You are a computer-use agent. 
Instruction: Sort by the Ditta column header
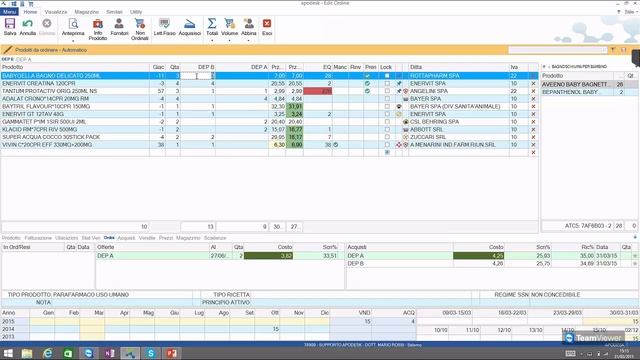click(x=459, y=67)
